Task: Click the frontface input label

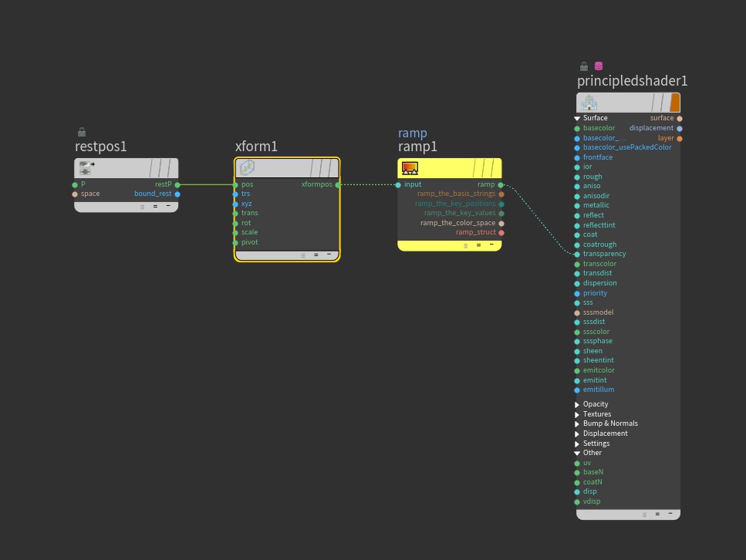Action: 598,157
